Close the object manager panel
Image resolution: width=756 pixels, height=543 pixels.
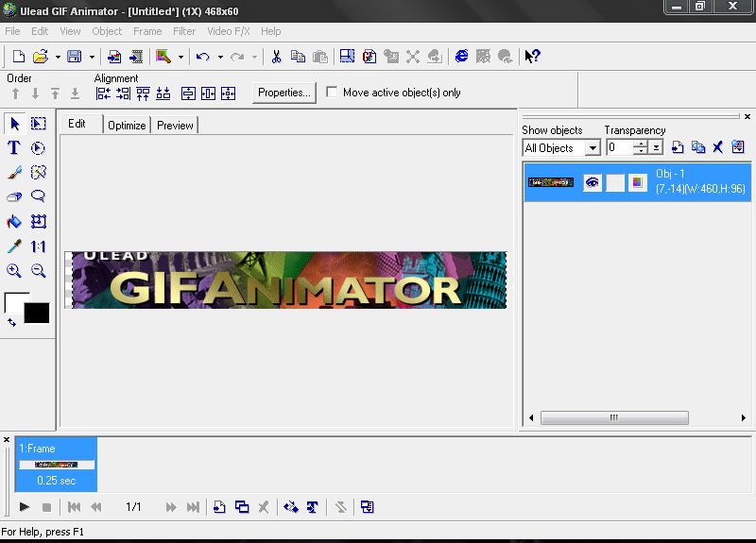(747, 116)
